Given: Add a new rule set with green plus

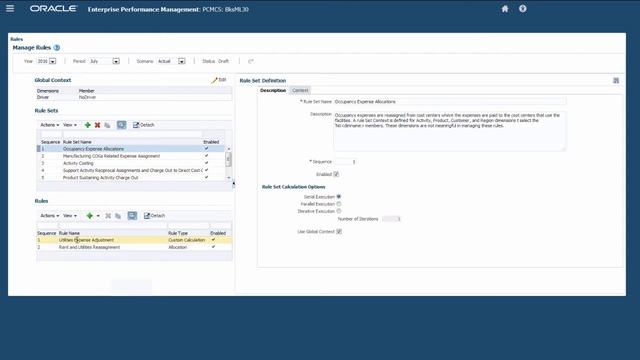Looking at the screenshot, I should (x=87, y=125).
